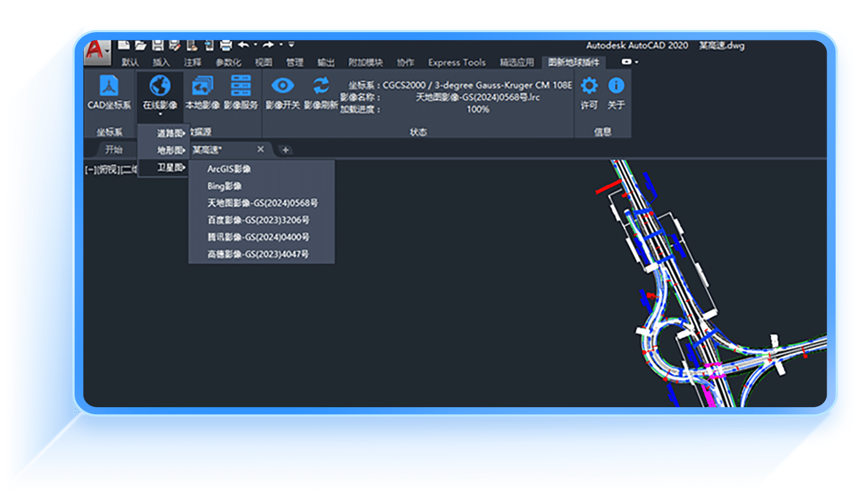Select 天地图影像-GS(2024)0568号 imagery entry
This screenshot has height=496, width=868.
coord(262,203)
